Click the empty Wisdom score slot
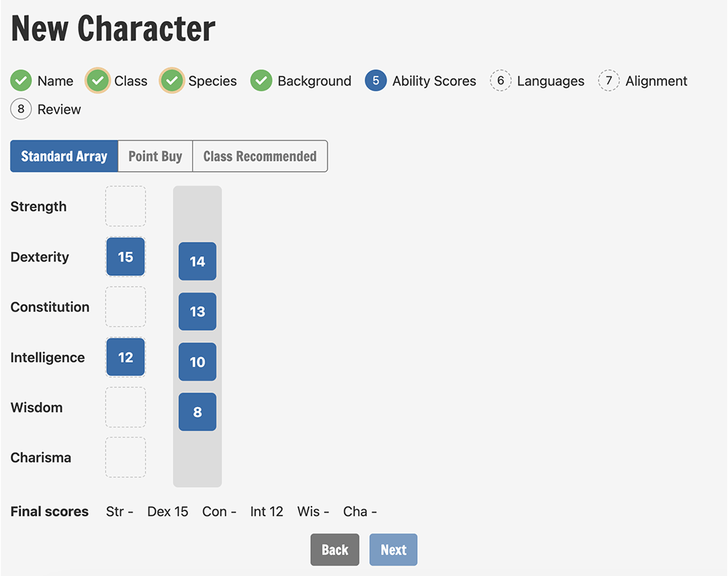Screen dimensions: 728x576 click(x=125, y=407)
